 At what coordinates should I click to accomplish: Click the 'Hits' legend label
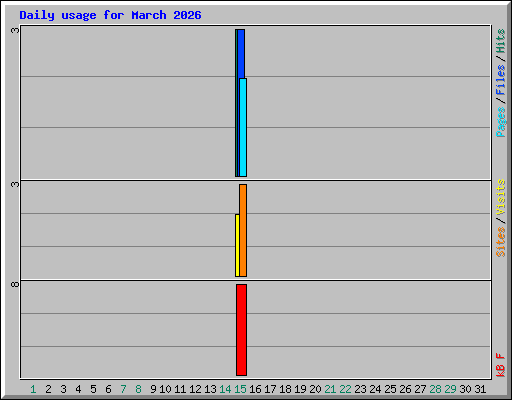501,41
